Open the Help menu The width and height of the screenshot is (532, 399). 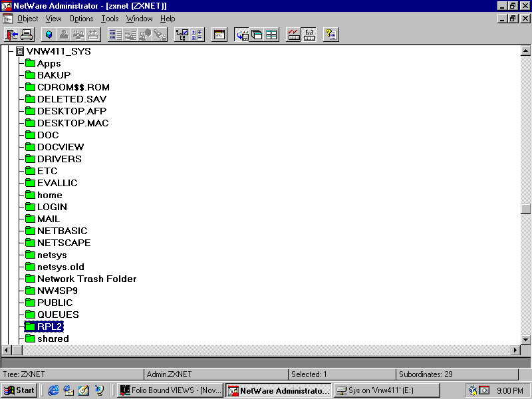point(168,19)
